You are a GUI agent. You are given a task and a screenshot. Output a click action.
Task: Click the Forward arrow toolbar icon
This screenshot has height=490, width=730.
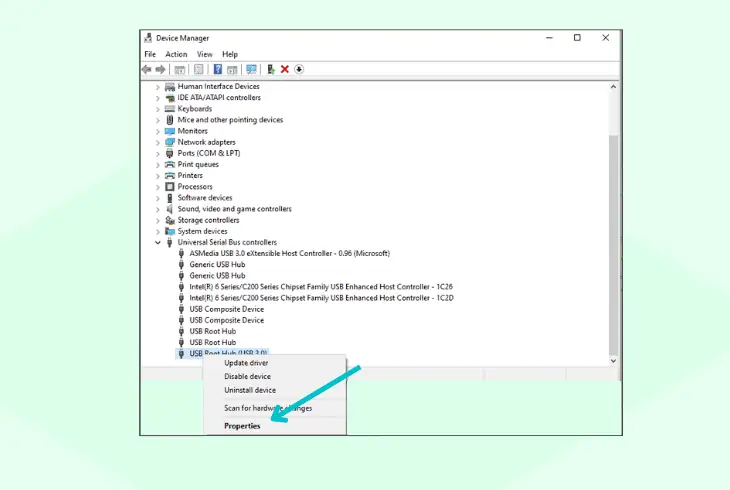[160, 69]
